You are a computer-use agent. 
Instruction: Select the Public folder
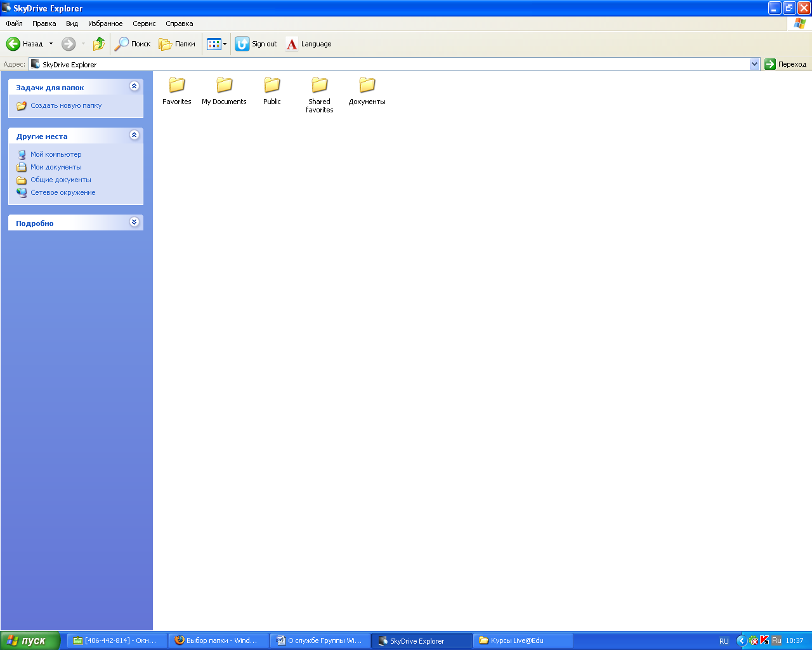(272, 90)
